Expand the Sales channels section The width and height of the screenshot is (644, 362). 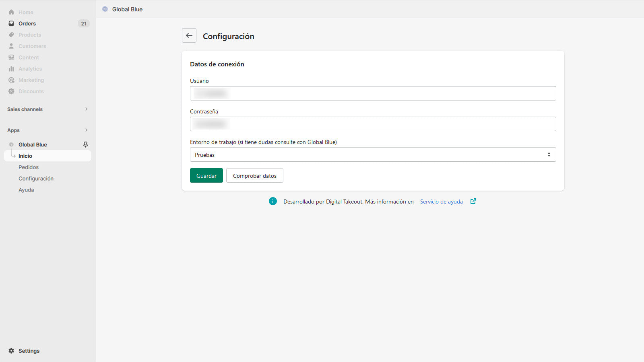pos(86,109)
